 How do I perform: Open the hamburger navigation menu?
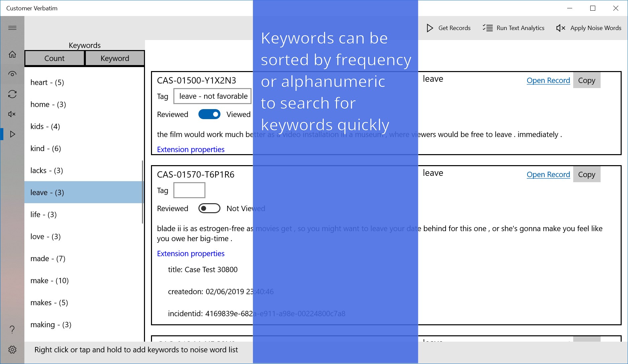pos(12,28)
